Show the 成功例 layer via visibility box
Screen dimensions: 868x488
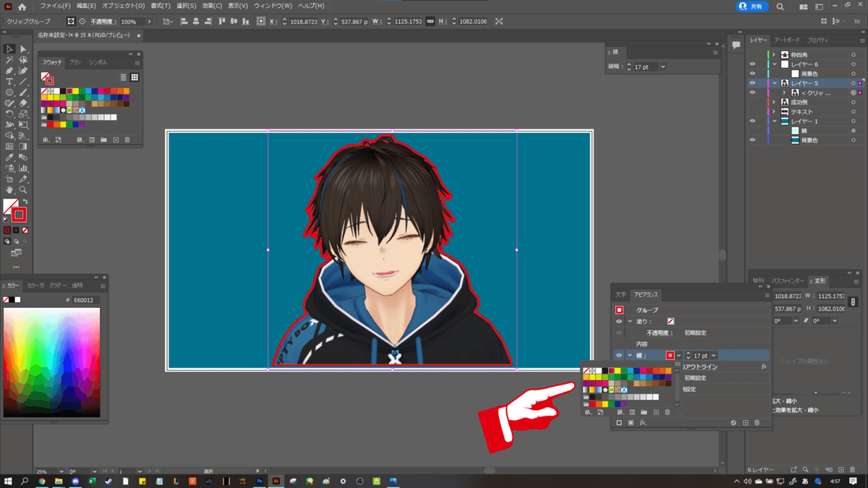click(752, 102)
